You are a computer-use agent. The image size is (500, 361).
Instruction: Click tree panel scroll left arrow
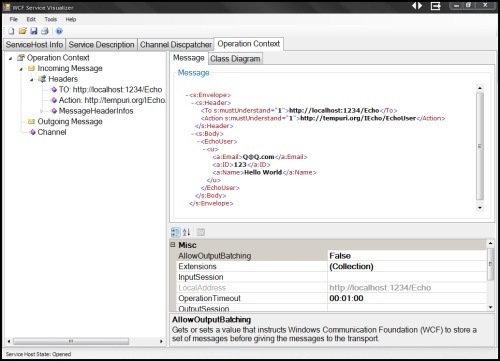coord(9,341)
